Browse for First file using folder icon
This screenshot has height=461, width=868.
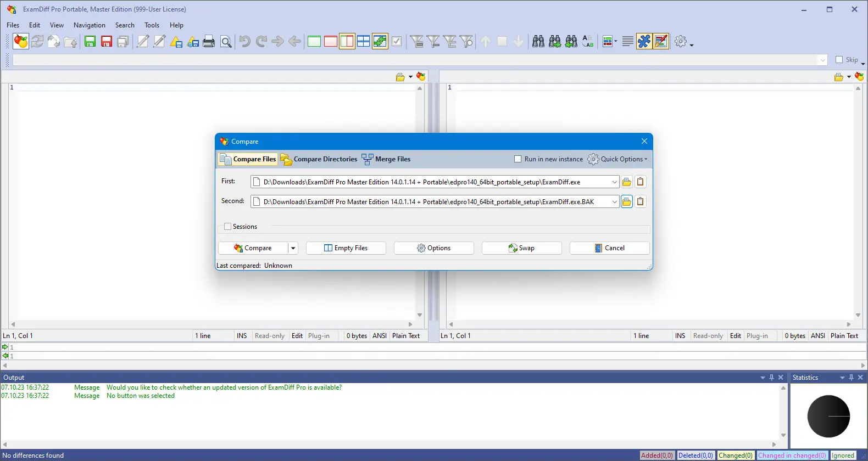(x=627, y=182)
